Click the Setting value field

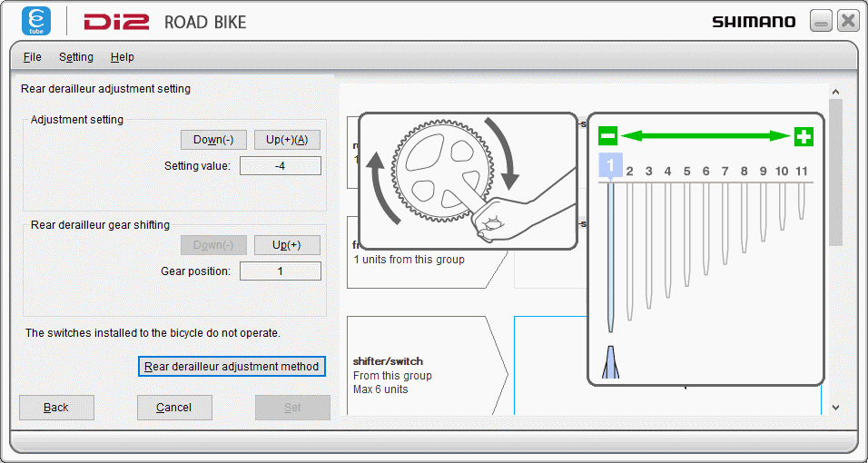tap(280, 166)
